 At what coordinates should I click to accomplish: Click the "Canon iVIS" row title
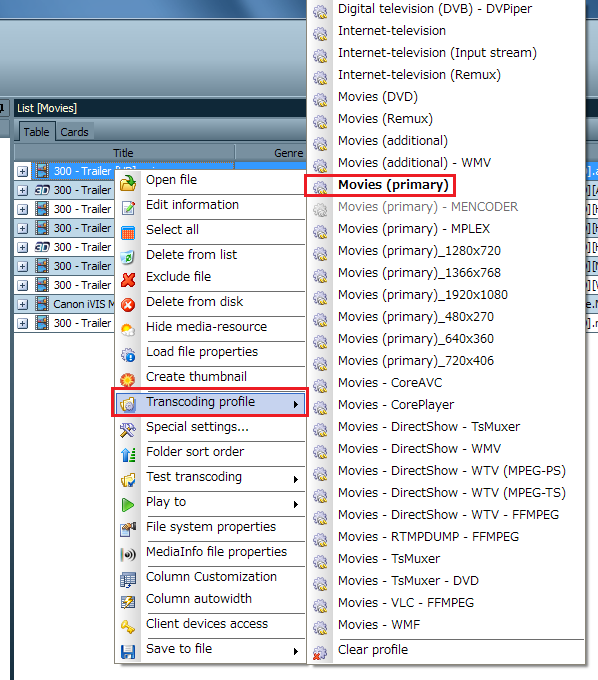pos(83,304)
